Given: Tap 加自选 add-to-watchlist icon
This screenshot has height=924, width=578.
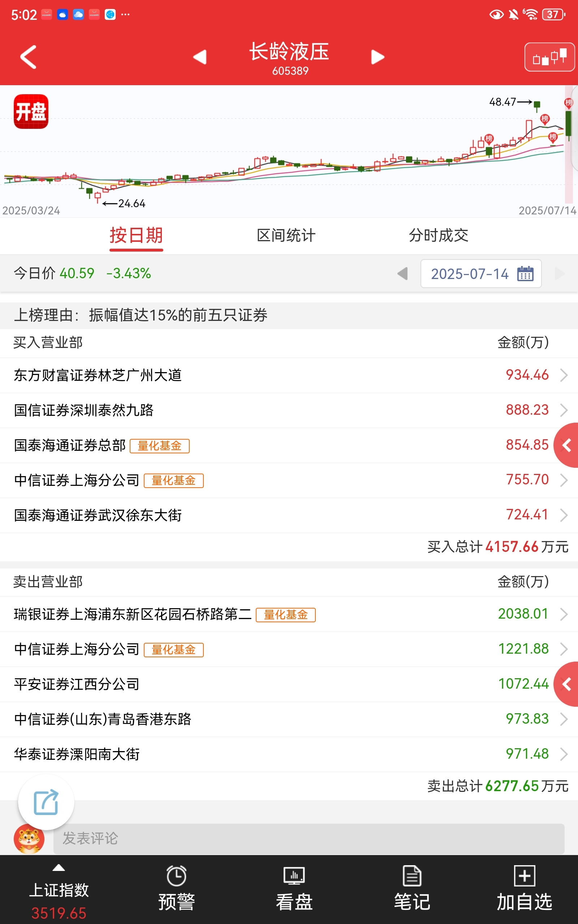Looking at the screenshot, I should coord(525,876).
